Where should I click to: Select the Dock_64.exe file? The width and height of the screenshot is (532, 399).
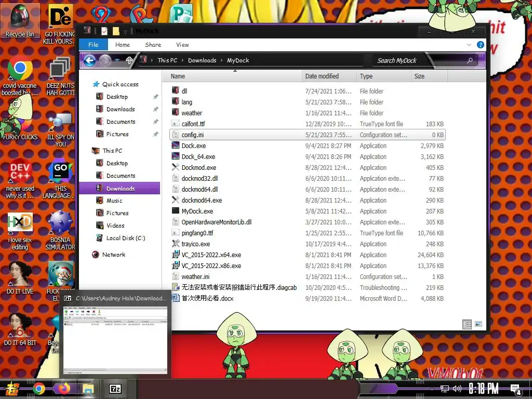pyautogui.click(x=308, y=156)
